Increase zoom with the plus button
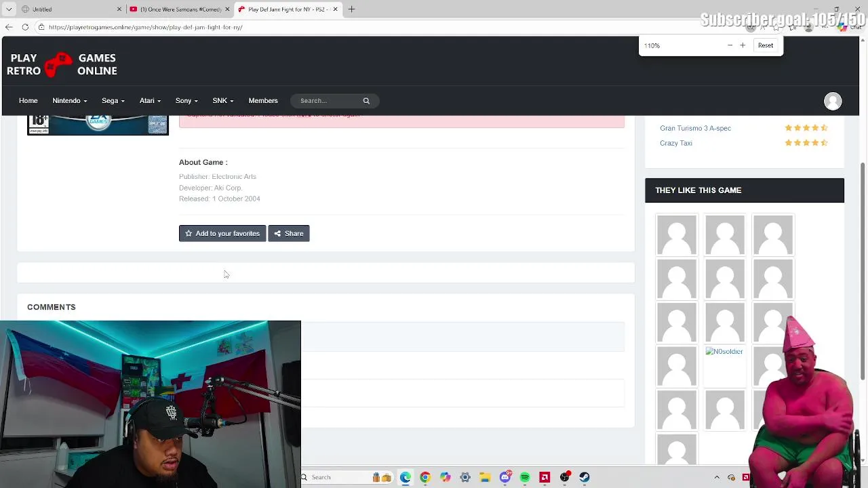This screenshot has width=868, height=488. pos(743,45)
